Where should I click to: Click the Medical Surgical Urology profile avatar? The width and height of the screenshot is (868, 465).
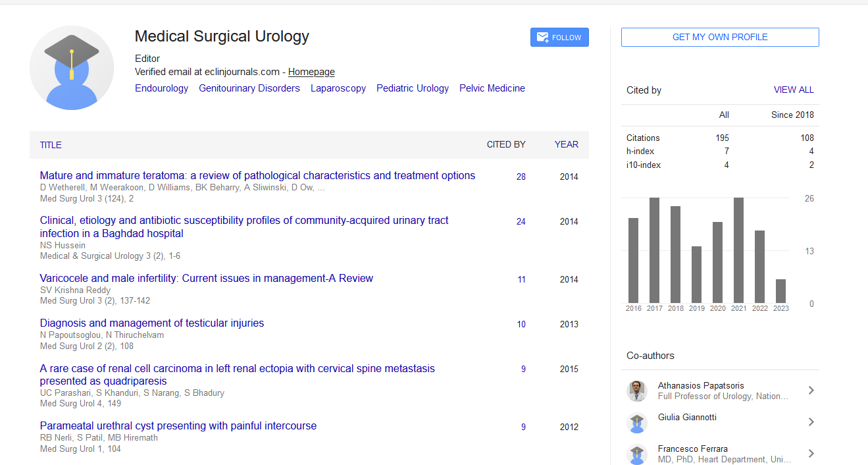(72, 68)
